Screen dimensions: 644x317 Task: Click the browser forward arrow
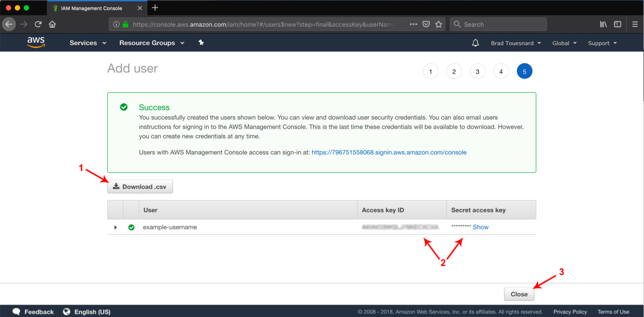click(x=24, y=24)
